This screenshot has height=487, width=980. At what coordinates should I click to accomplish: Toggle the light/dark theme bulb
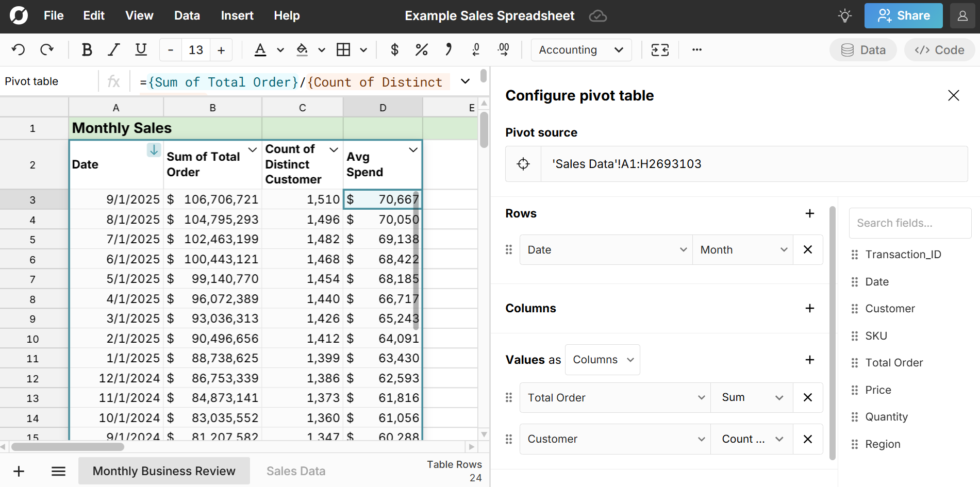[x=844, y=16]
